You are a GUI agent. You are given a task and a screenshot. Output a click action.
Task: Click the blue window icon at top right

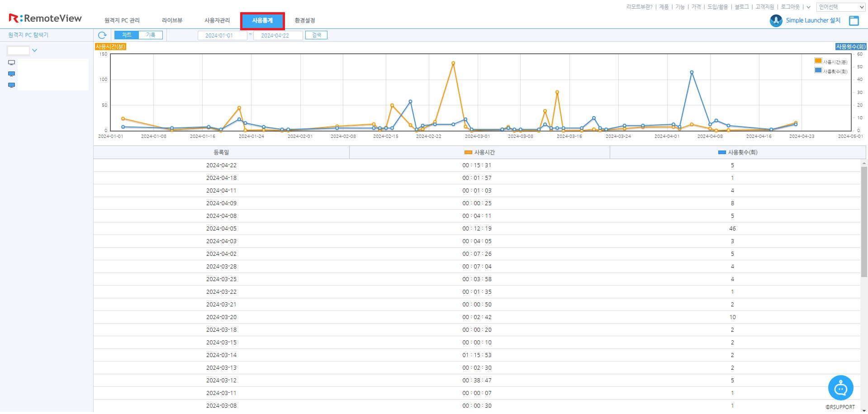point(854,21)
